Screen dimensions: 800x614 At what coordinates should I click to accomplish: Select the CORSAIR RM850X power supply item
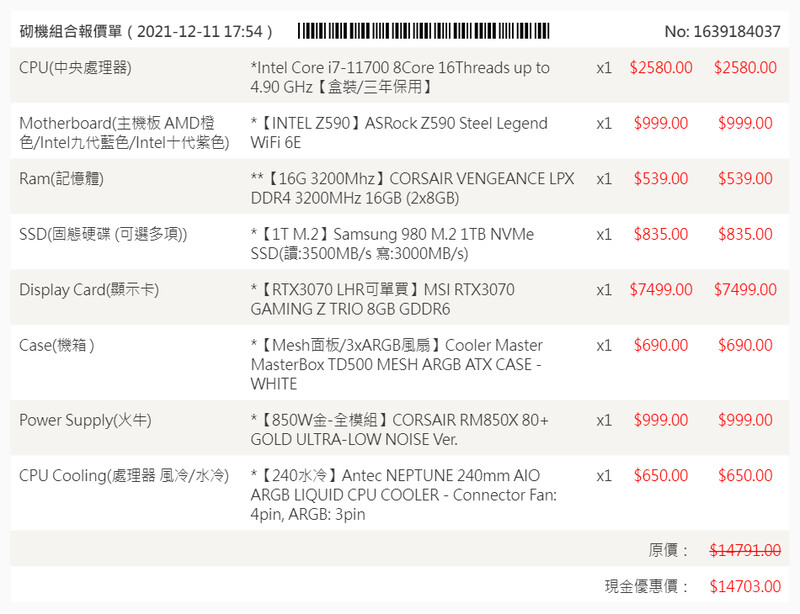pyautogui.click(x=399, y=429)
